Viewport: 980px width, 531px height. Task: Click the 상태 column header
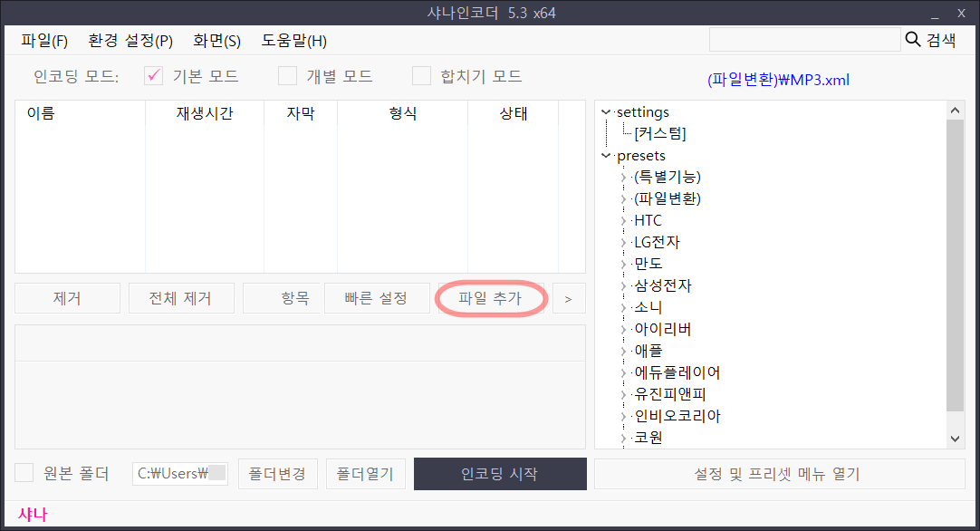pos(514,113)
